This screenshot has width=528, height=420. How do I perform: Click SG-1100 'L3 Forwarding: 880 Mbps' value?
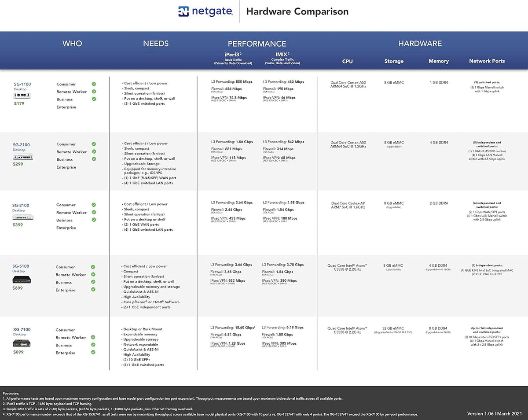(232, 82)
